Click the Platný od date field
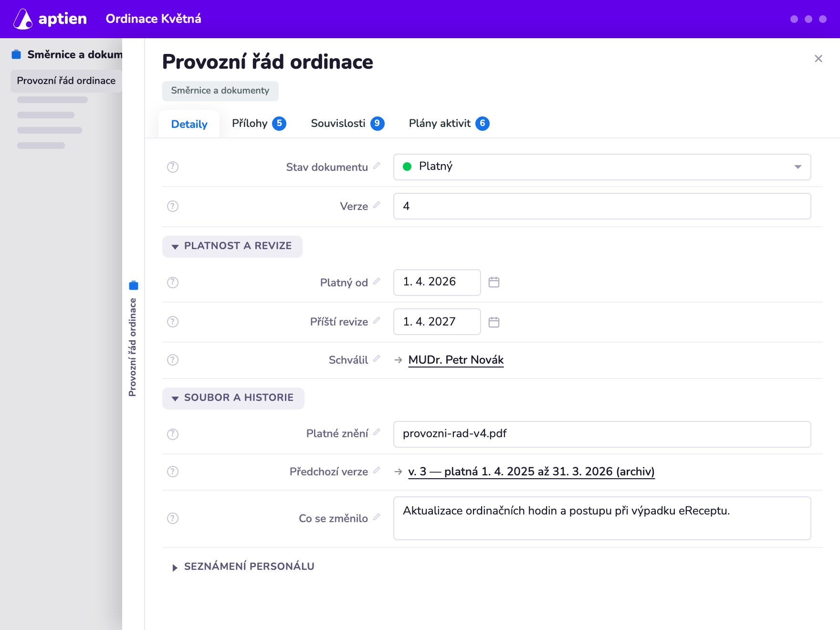Screen dimensions: 840x630 437,283
